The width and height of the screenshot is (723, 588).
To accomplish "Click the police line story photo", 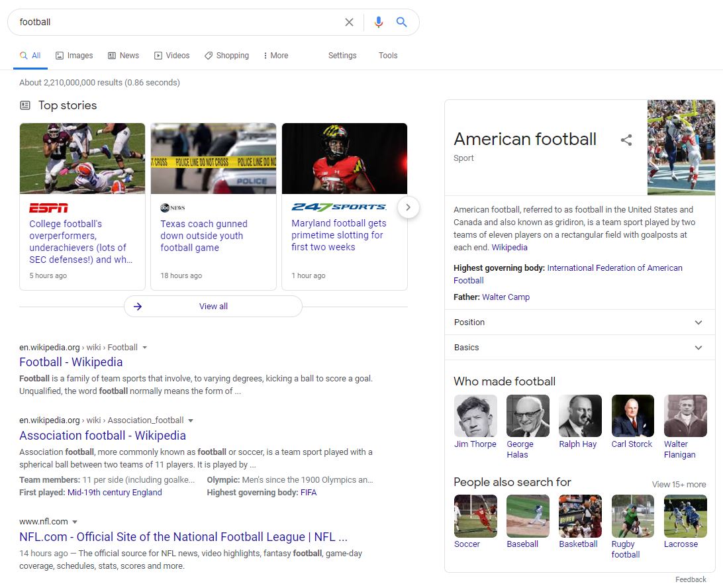I will [213, 159].
